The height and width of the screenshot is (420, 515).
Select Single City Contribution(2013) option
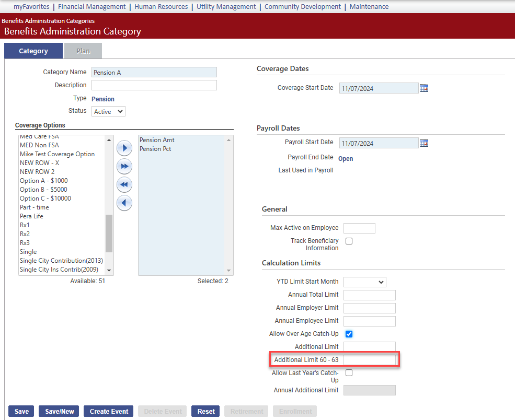tap(62, 261)
